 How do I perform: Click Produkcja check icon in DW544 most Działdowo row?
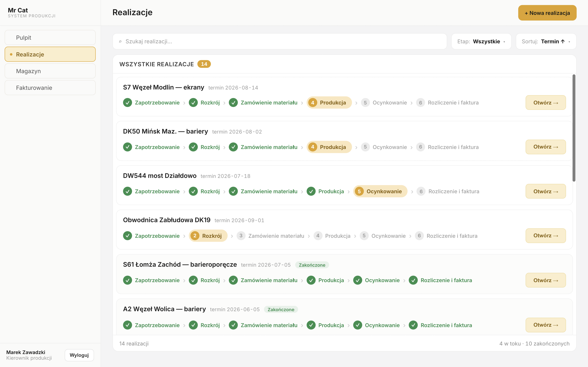click(x=311, y=191)
